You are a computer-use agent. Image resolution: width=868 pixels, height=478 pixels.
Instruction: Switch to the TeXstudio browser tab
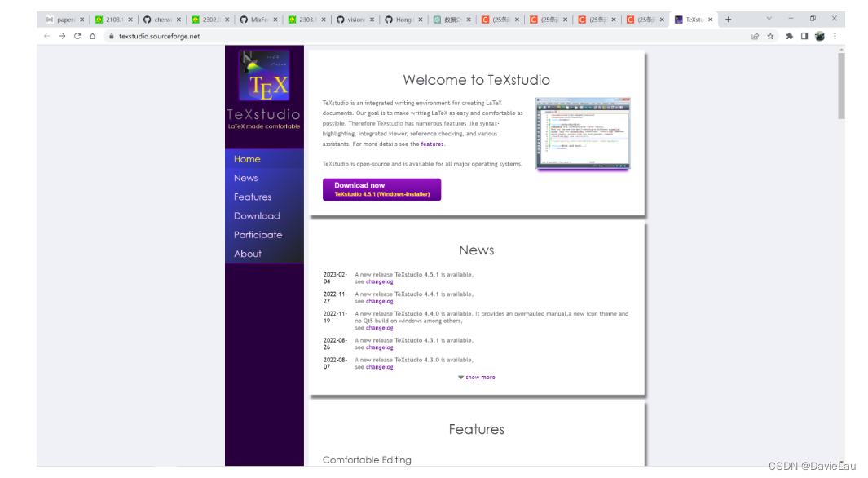691,18
